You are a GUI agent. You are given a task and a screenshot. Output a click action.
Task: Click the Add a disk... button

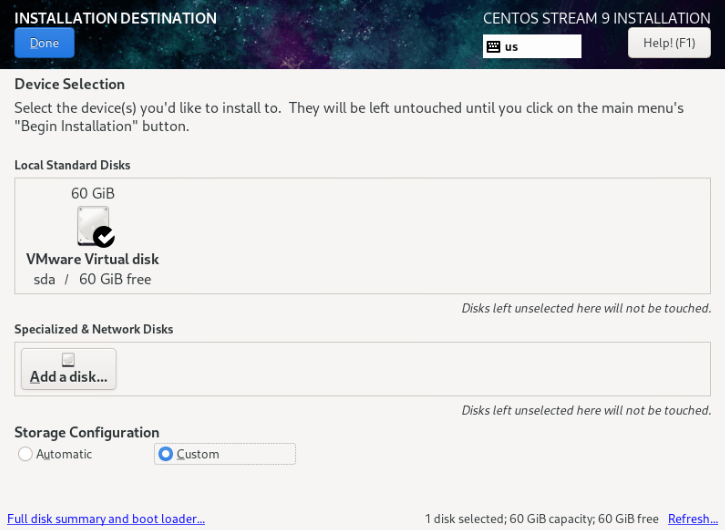68,369
